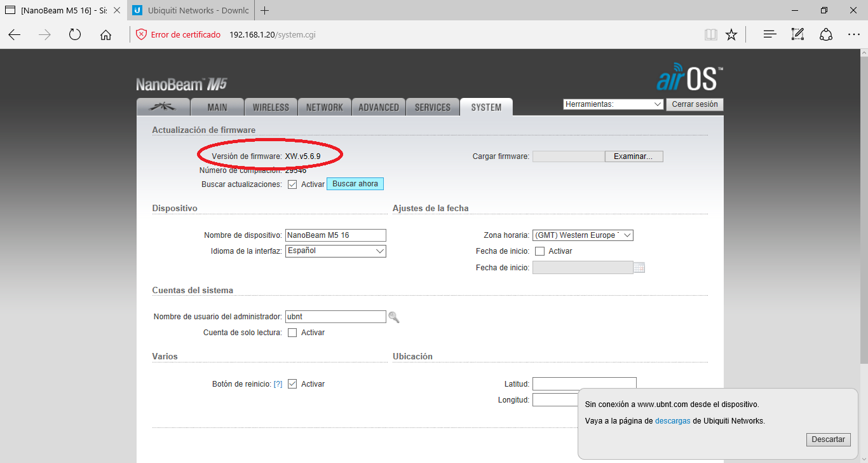Open the descargas link in the notification
The width and height of the screenshot is (868, 463).
673,421
